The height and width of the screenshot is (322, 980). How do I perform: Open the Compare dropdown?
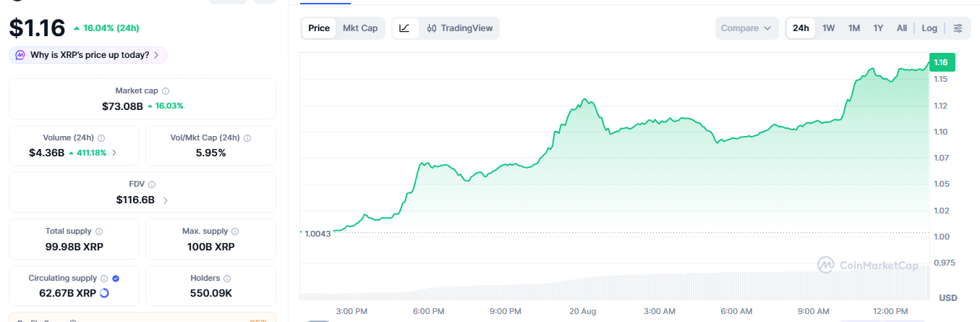pos(746,28)
